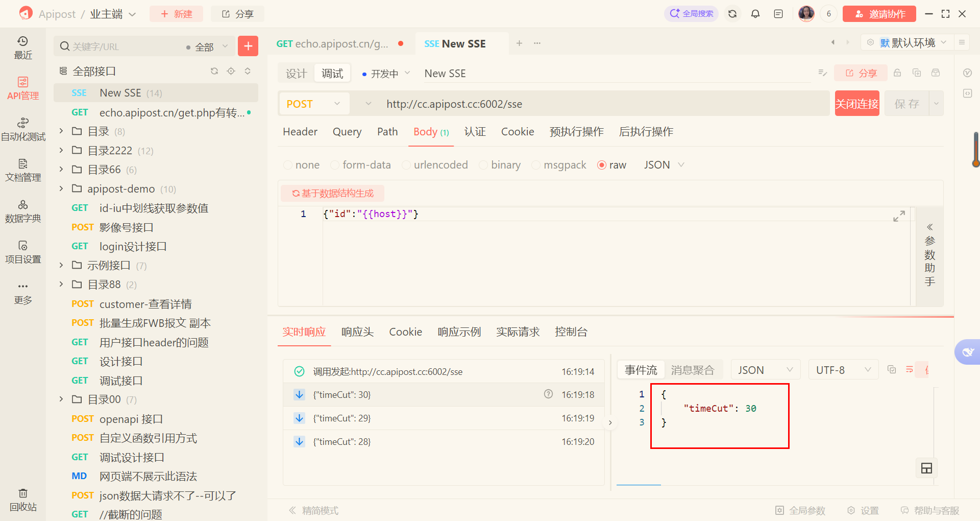The width and height of the screenshot is (980, 521).
Task: Select the msgpack body type
Action: (559, 165)
